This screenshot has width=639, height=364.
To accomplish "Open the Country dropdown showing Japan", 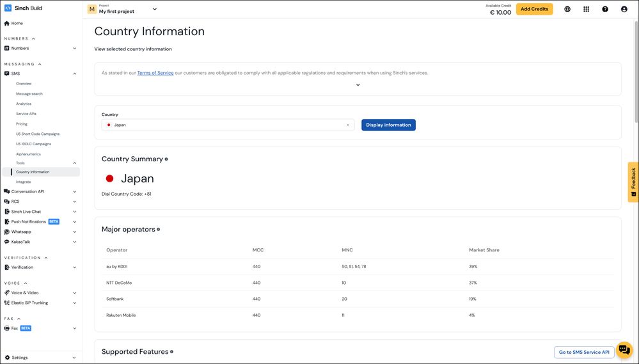I will coord(228,125).
